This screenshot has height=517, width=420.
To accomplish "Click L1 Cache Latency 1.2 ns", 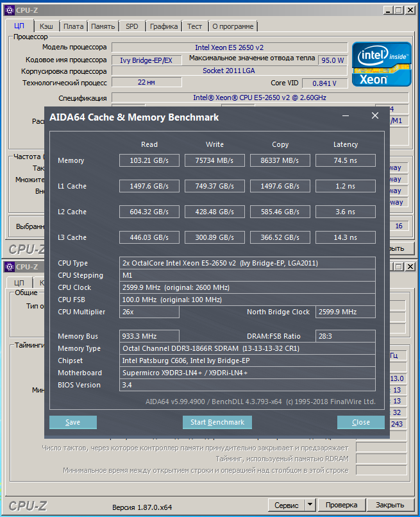I will [345, 186].
